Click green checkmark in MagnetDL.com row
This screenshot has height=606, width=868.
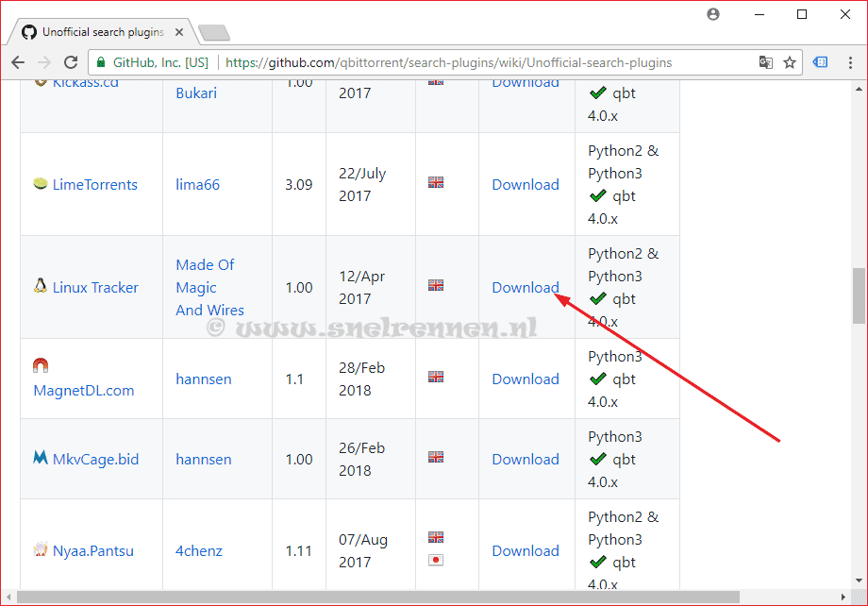pyautogui.click(x=598, y=379)
